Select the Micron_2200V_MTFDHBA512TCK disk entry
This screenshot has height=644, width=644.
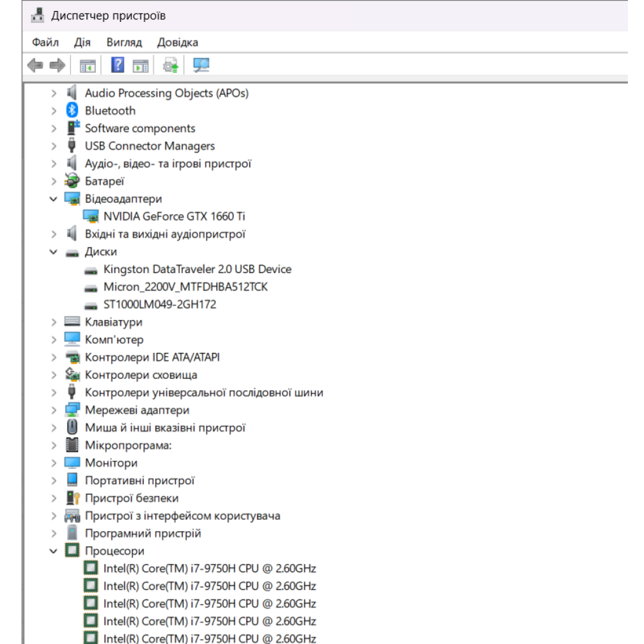pyautogui.click(x=185, y=287)
